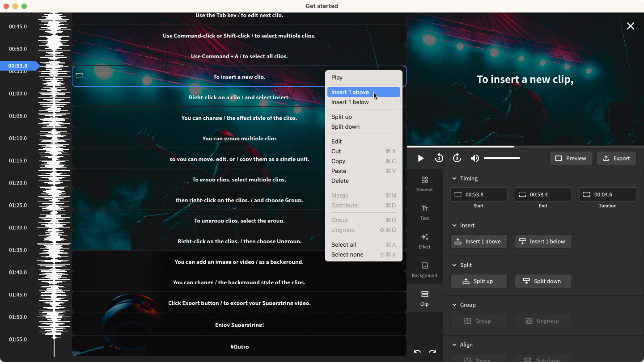The width and height of the screenshot is (644, 362).
Task: Click the undo arrow icon
Action: 417,352
